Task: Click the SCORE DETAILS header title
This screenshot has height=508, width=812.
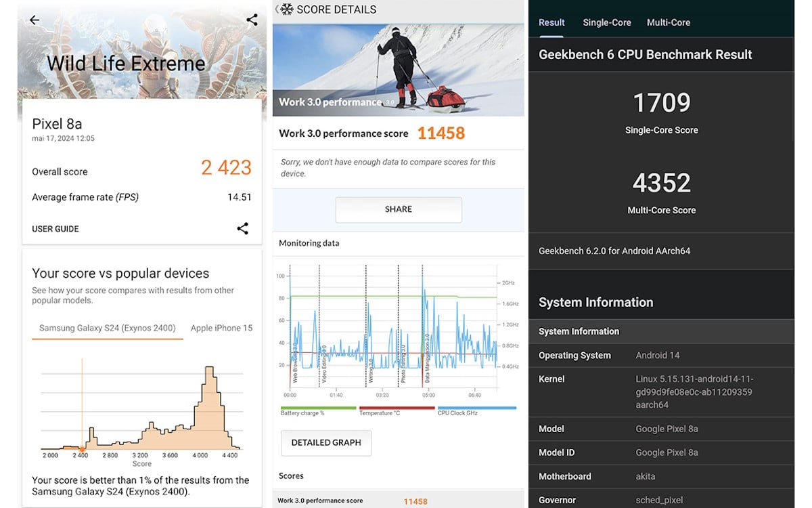Action: tap(336, 9)
